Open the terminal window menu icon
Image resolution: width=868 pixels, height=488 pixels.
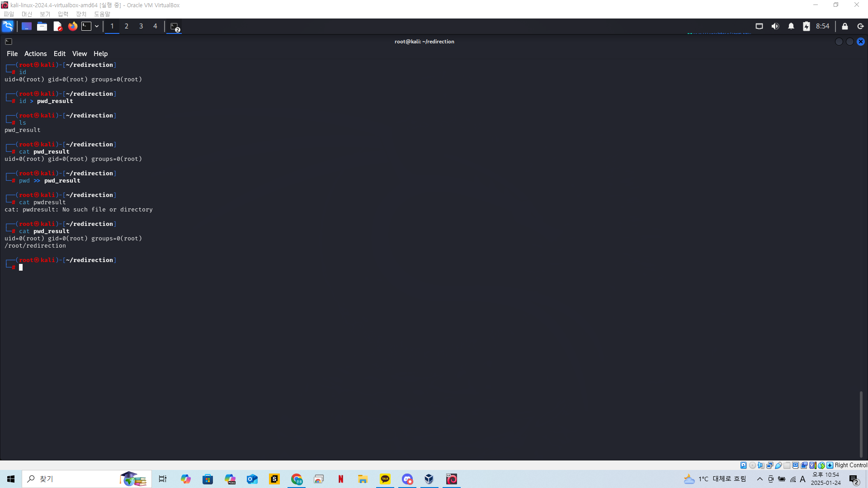[x=9, y=42]
